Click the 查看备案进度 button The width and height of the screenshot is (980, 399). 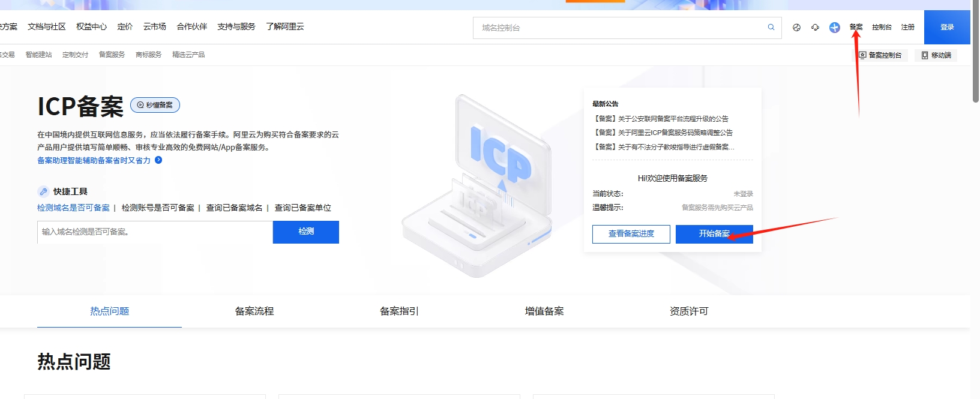coord(631,234)
